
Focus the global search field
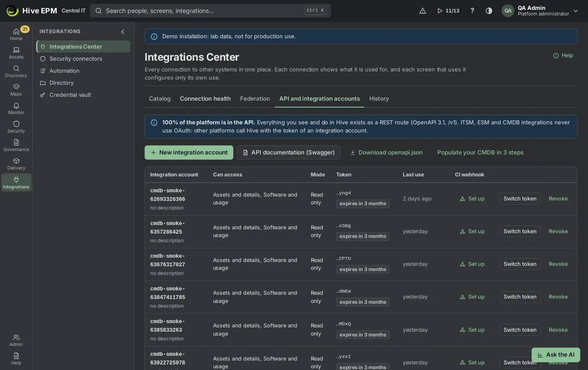pyautogui.click(x=210, y=11)
